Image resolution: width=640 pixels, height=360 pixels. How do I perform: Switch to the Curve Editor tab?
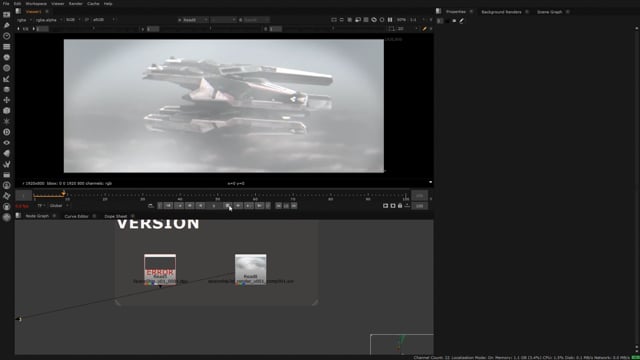76,216
